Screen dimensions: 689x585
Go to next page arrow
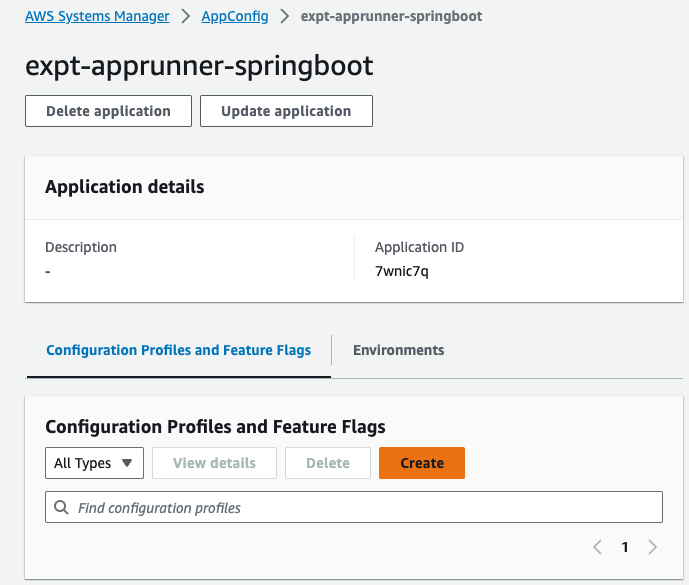tap(653, 547)
